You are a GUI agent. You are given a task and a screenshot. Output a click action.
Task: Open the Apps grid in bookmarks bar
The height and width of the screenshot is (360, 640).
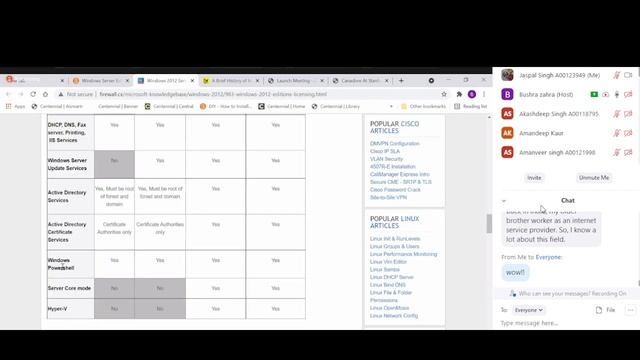click(16, 106)
